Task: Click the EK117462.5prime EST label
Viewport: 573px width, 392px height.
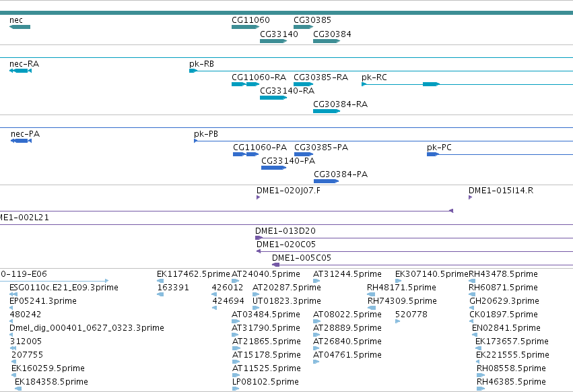Action: tap(193, 274)
